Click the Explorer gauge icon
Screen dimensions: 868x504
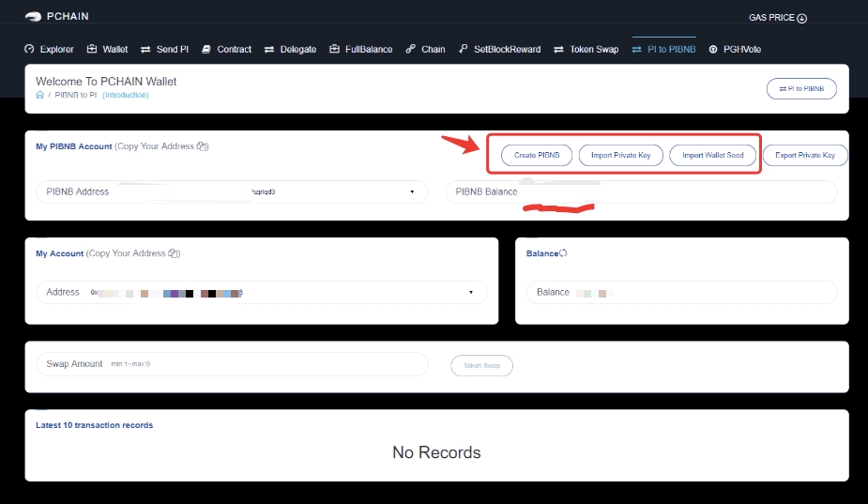(29, 49)
